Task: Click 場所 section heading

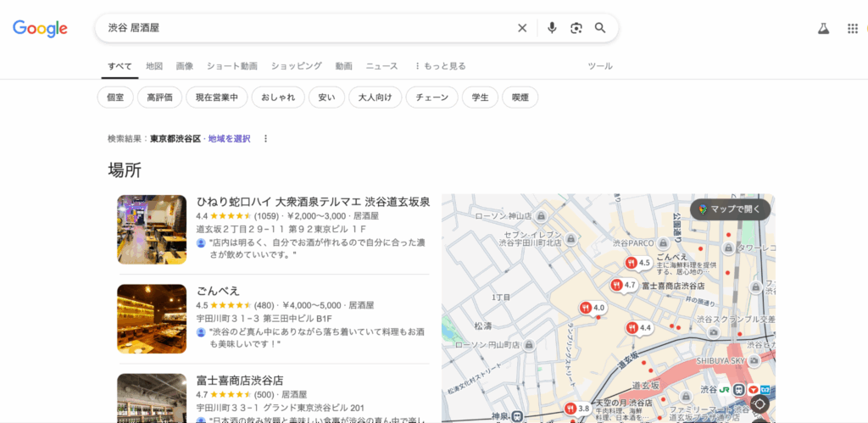Action: tap(125, 170)
